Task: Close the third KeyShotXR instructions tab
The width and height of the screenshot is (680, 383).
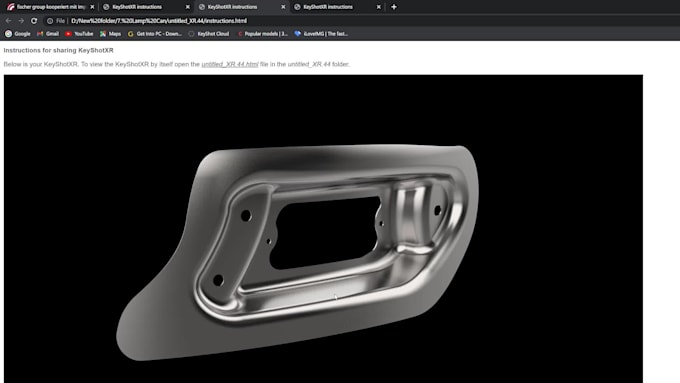Action: tap(283, 7)
